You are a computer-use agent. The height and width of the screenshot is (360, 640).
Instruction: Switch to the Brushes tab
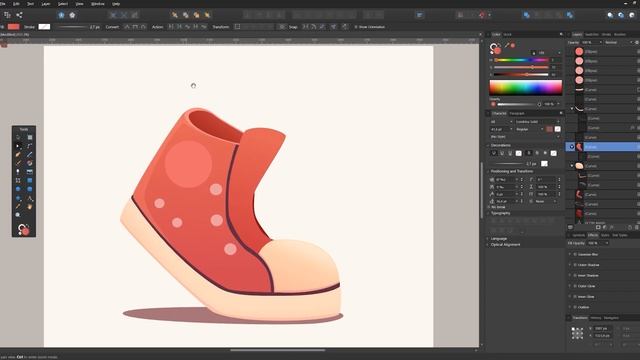pos(620,34)
